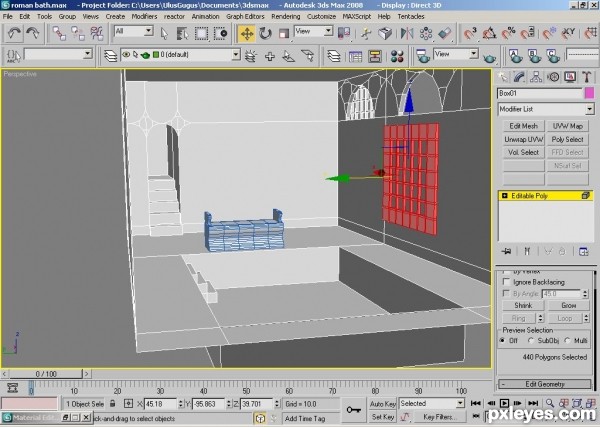Toggle layer 0 visibility eye icon
The height and width of the screenshot is (427, 600).
pos(126,55)
